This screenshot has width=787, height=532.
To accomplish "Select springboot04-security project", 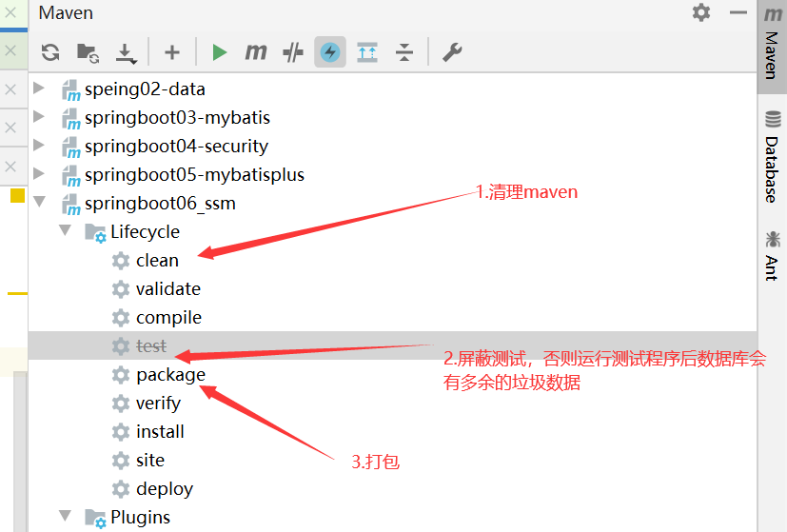I will tap(176, 147).
